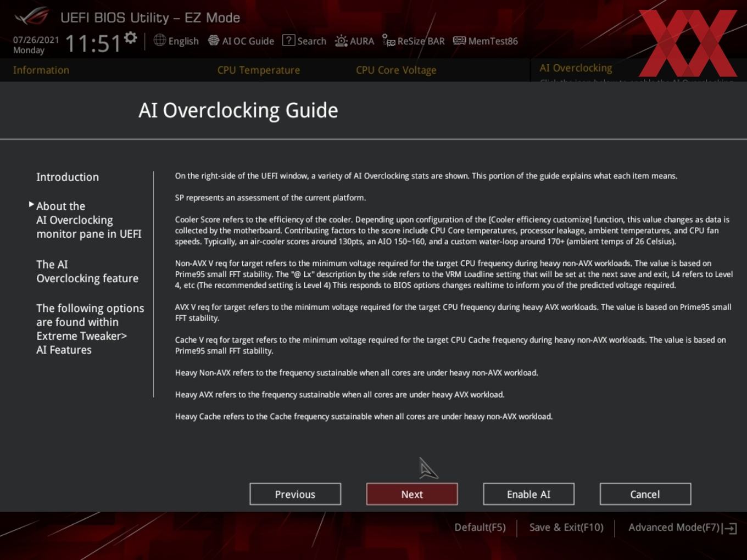
Task: Click the Search question mark icon
Action: tap(288, 40)
